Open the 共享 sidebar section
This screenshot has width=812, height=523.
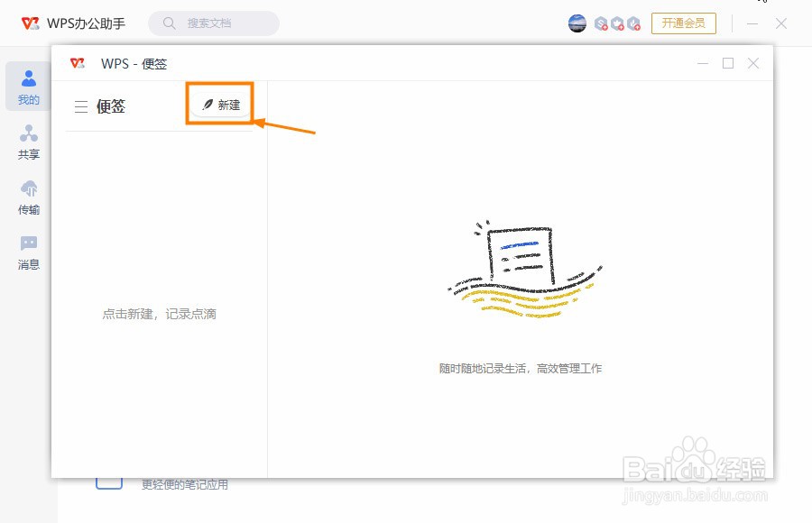click(29, 142)
